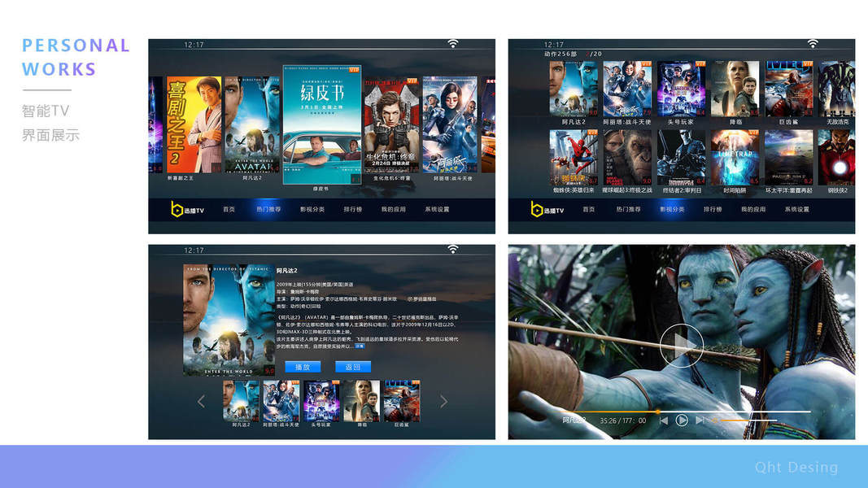
Task: Select the 生化危机6:终章 poster in the carousel
Action: (x=391, y=124)
